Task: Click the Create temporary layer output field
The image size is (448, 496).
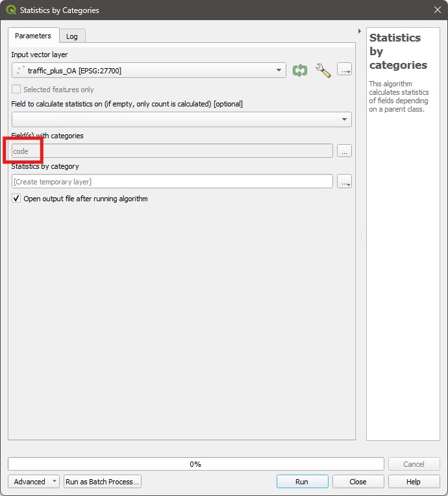Action: pyautogui.click(x=172, y=182)
